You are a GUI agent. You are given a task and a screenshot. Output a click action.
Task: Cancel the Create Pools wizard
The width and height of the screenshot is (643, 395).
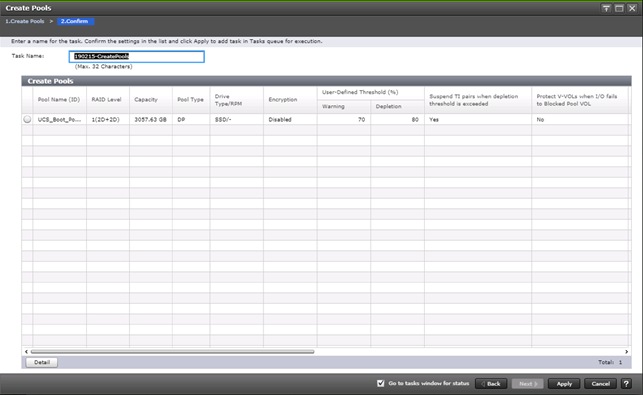point(600,384)
